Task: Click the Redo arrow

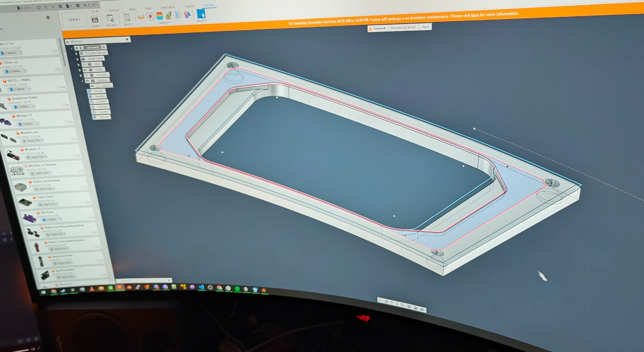Action: pyautogui.click(x=94, y=5)
